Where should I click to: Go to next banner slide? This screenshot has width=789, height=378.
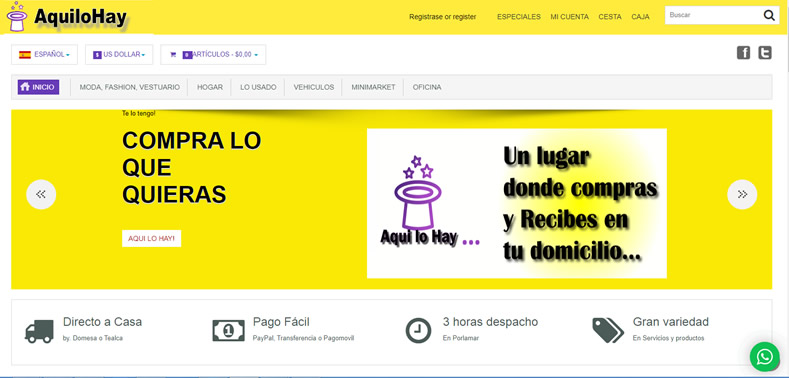click(x=742, y=194)
